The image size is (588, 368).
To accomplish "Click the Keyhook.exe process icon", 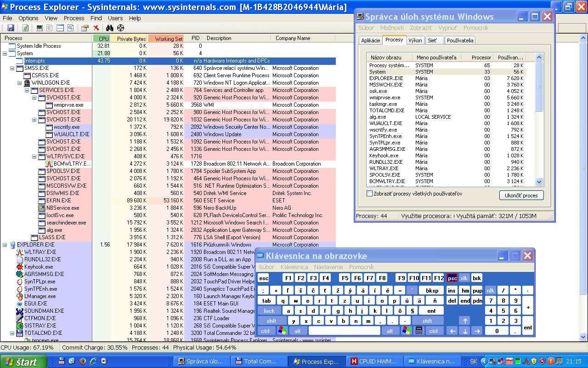I will pyautogui.click(x=20, y=267).
